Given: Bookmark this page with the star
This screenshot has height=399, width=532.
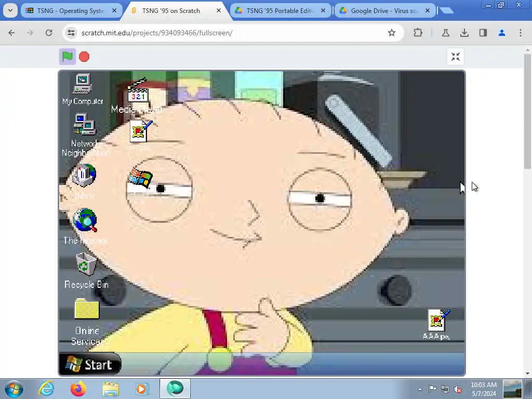Looking at the screenshot, I should click(392, 33).
